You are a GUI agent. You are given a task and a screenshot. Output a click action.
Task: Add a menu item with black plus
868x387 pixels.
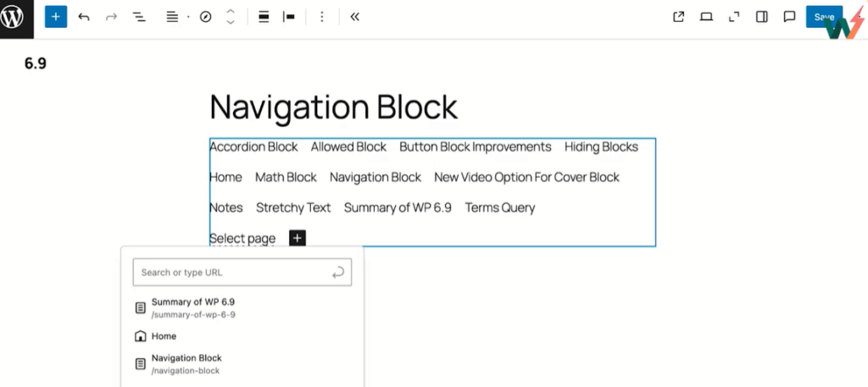[298, 238]
